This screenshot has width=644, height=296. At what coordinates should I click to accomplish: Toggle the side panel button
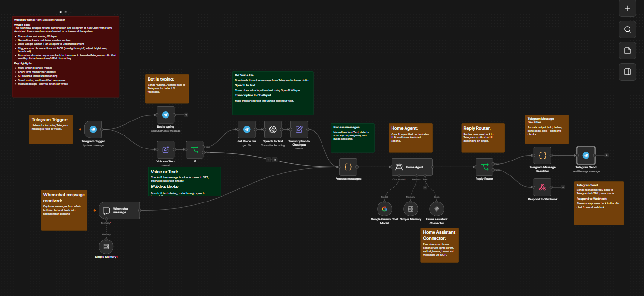point(628,72)
